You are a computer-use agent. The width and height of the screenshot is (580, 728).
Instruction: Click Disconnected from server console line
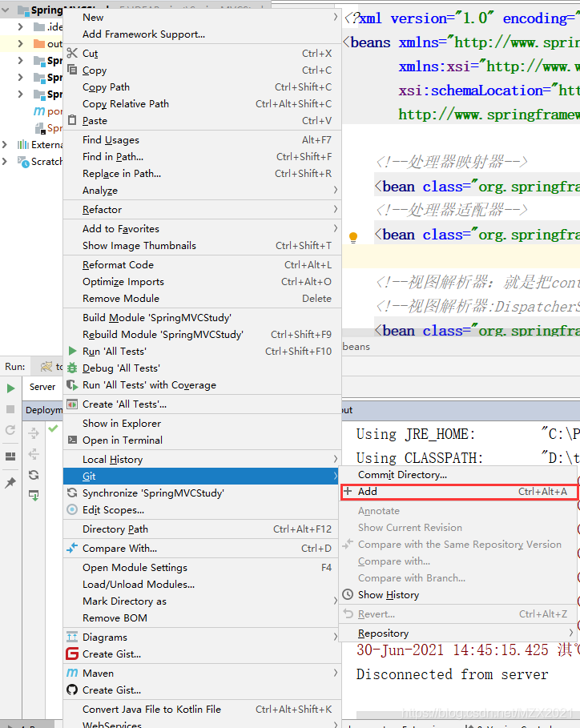(453, 674)
